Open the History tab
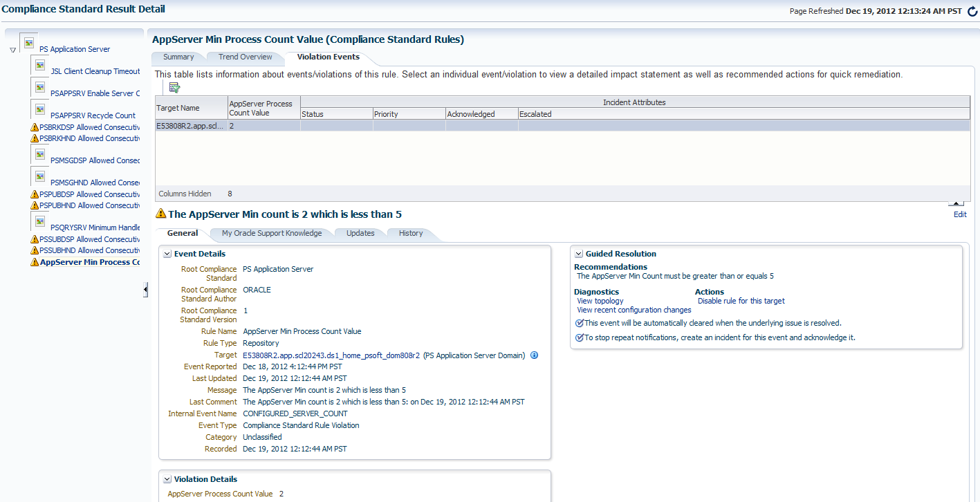980x502 pixels. pos(411,233)
